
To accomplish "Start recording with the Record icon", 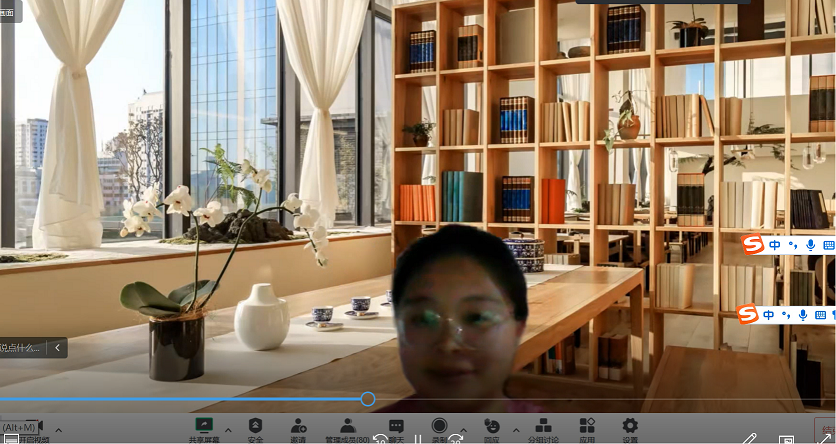I will point(439,426).
